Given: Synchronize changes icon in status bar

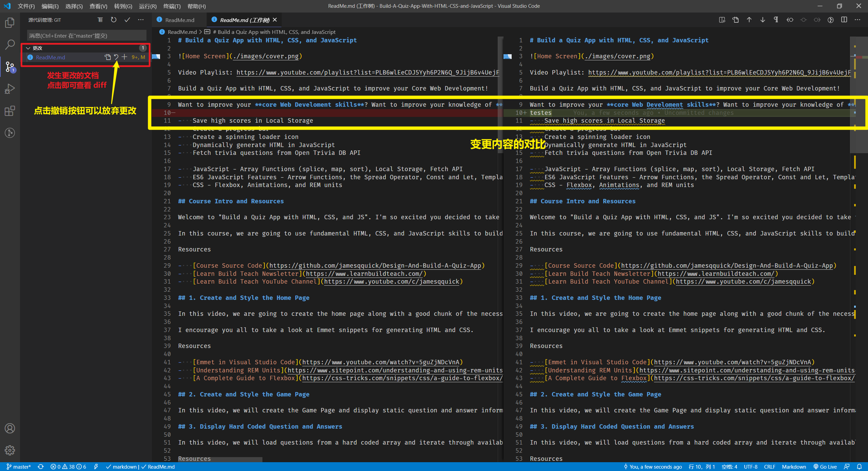Looking at the screenshot, I should click(x=41, y=467).
